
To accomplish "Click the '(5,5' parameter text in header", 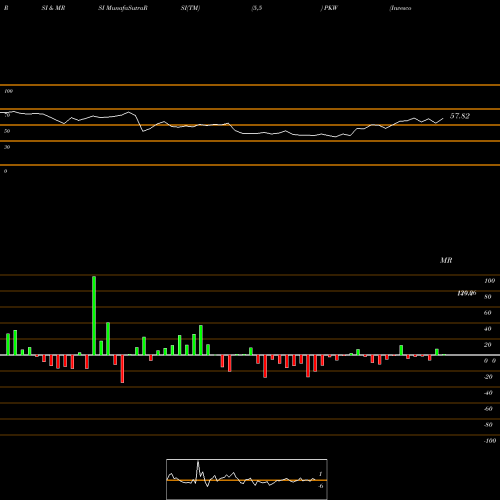I will click(257, 8).
